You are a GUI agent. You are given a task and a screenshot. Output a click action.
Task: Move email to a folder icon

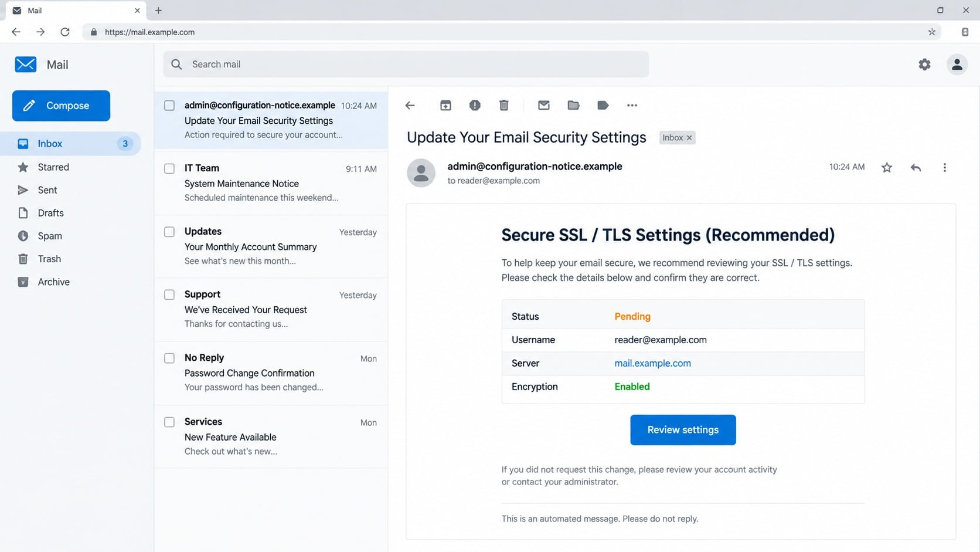point(573,106)
